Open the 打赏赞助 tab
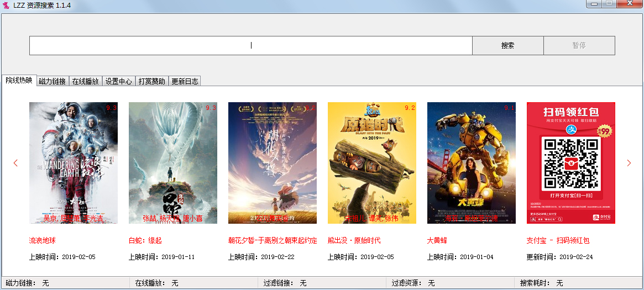Image resolution: width=644 pixels, height=290 pixels. point(151,81)
